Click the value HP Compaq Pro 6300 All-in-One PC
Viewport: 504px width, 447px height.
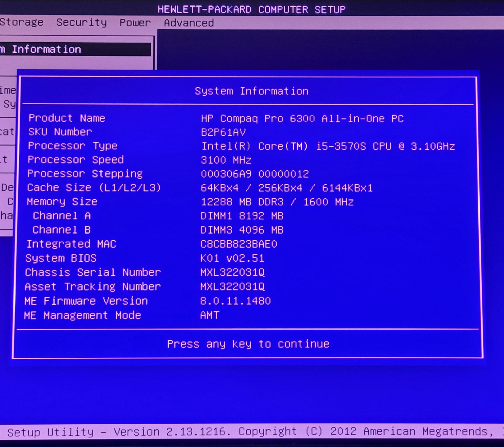coord(302,119)
